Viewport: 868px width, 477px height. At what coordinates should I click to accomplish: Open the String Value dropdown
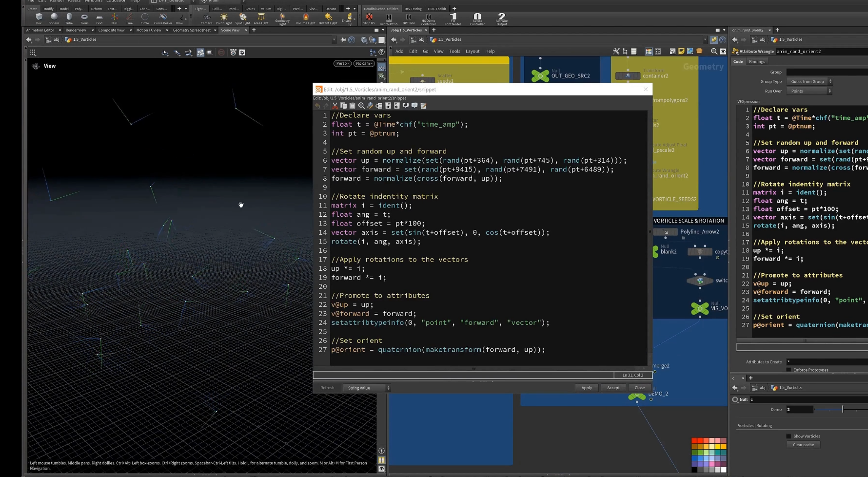pyautogui.click(x=367, y=388)
